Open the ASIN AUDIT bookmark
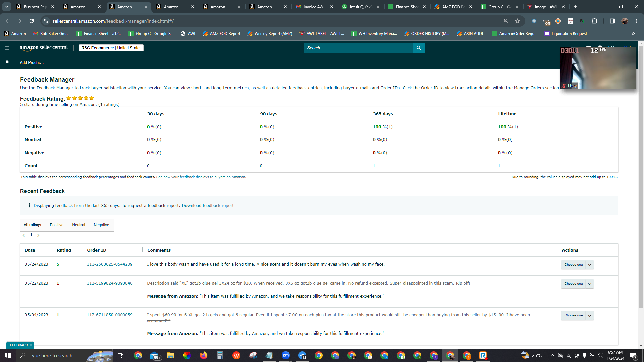The height and width of the screenshot is (362, 644). click(471, 34)
